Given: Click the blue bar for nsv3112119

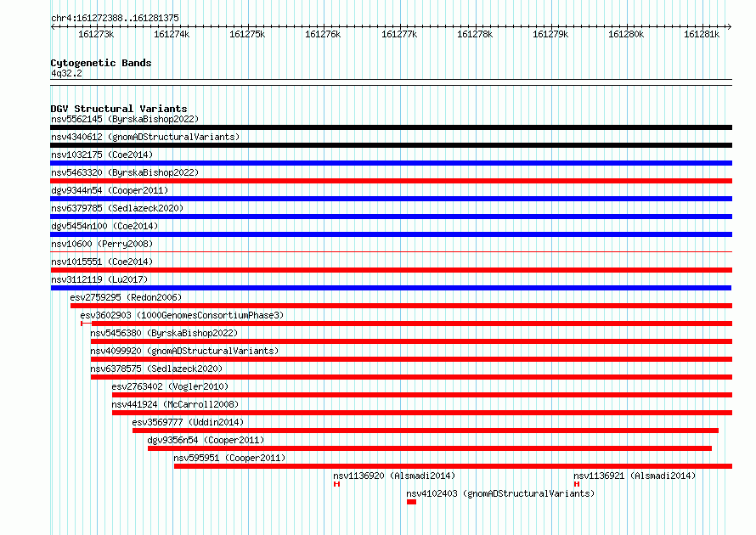Looking at the screenshot, I should click(x=391, y=288).
